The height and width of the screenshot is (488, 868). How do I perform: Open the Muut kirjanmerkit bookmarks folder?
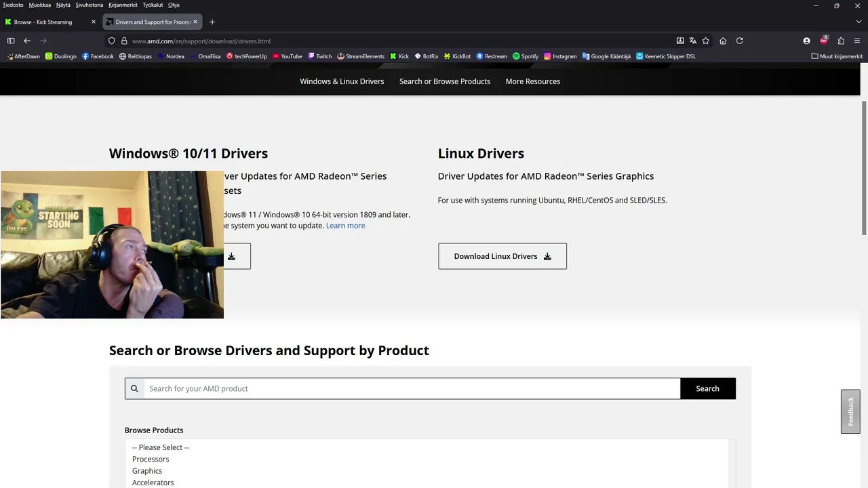837,56
